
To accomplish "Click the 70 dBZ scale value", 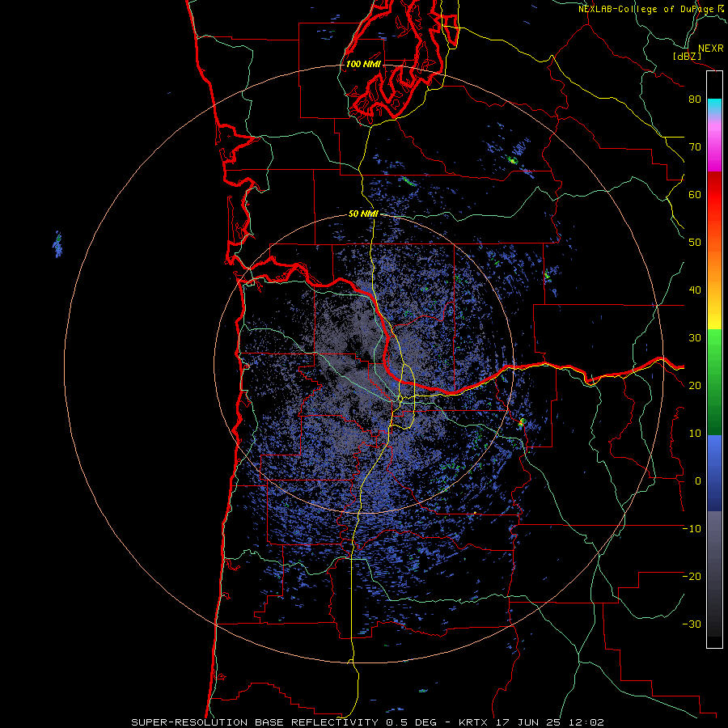I will (695, 146).
